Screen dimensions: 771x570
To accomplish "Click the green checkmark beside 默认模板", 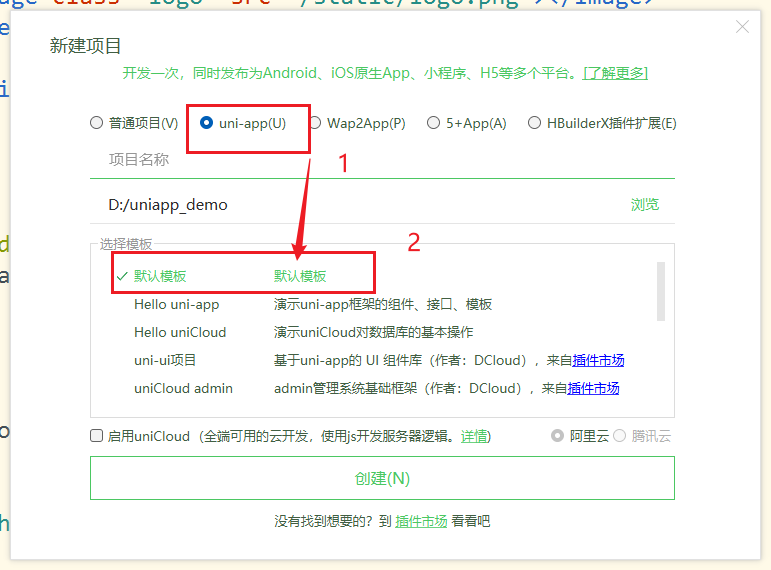I will 122,276.
